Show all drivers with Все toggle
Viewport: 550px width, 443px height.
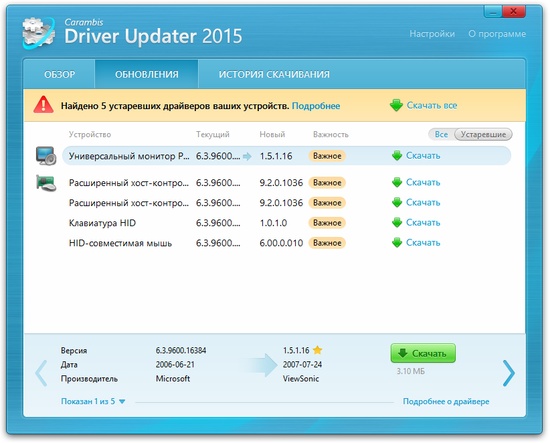coord(441,134)
